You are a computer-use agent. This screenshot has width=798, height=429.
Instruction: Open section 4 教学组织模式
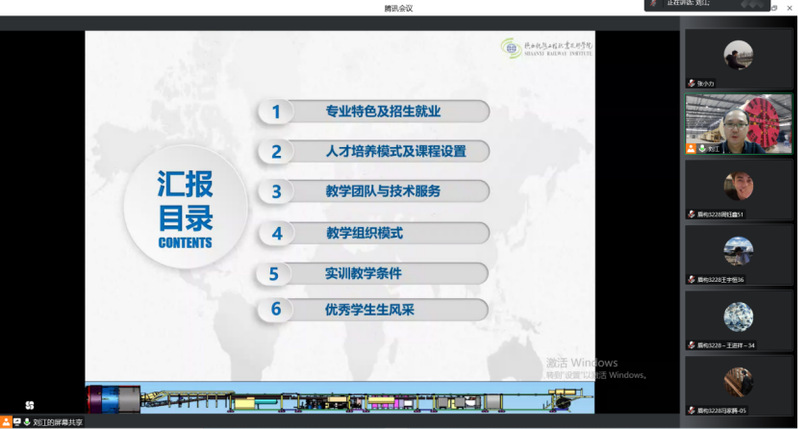point(374,233)
